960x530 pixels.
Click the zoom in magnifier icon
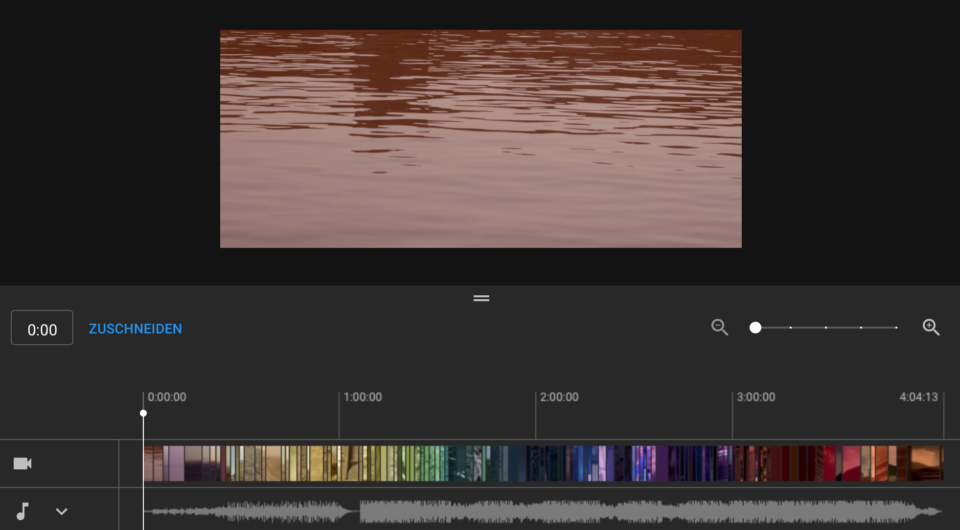pyautogui.click(x=931, y=327)
